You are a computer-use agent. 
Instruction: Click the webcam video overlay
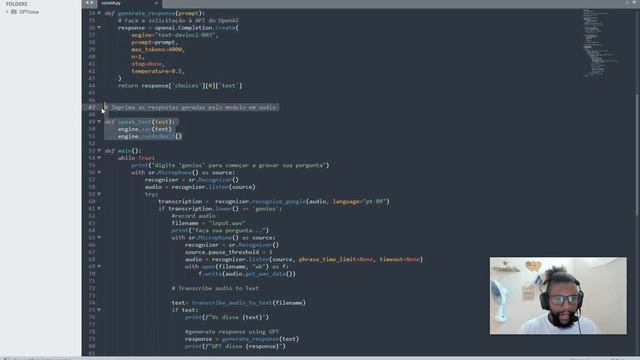(558, 296)
